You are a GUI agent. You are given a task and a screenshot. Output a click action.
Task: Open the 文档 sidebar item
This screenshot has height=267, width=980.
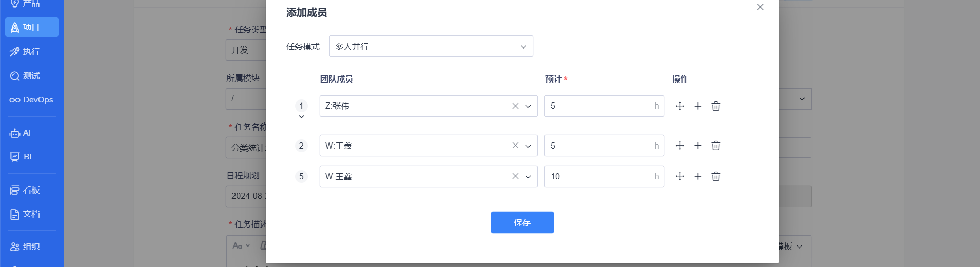tap(32, 214)
